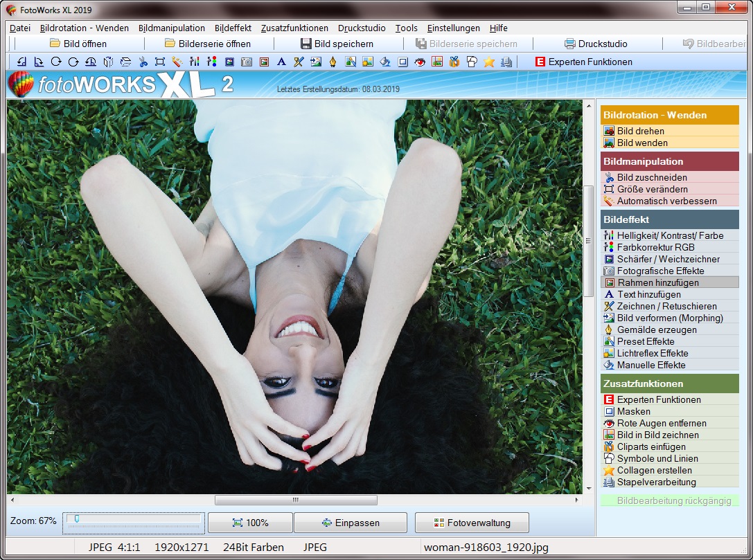Click the red-eye removal icon in toolbar
753x560 pixels.
(x=420, y=62)
